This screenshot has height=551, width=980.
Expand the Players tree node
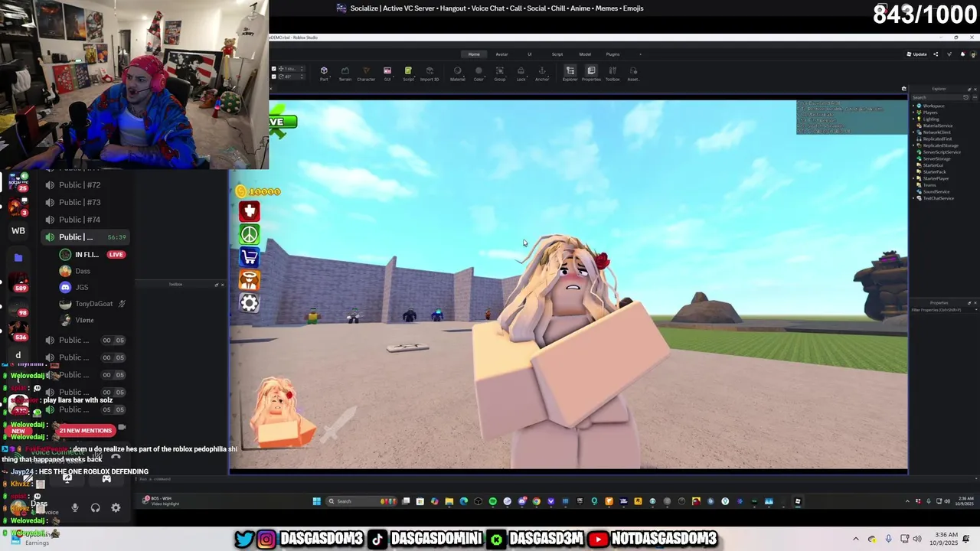tap(914, 112)
